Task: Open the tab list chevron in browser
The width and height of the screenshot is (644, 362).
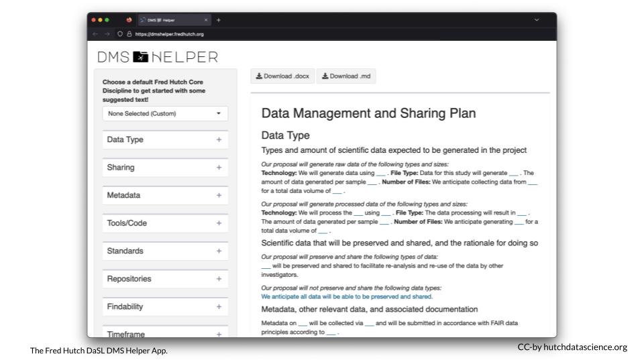Action: coord(537,19)
